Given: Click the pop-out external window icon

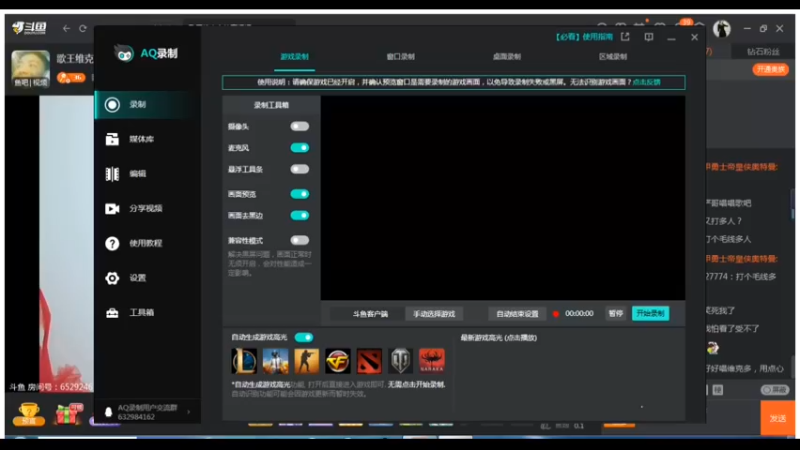Looking at the screenshot, I should point(625,37).
